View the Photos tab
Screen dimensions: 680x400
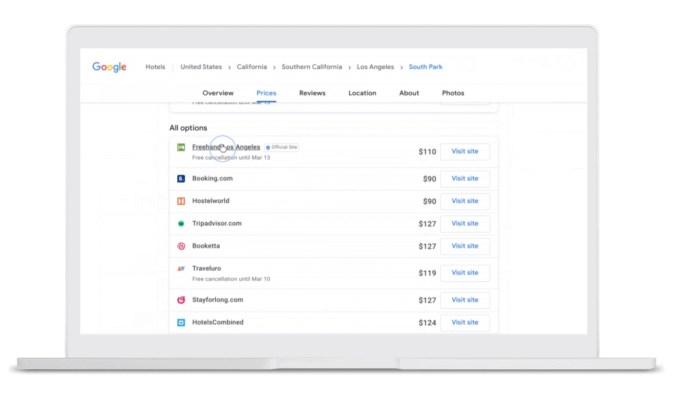(x=453, y=93)
